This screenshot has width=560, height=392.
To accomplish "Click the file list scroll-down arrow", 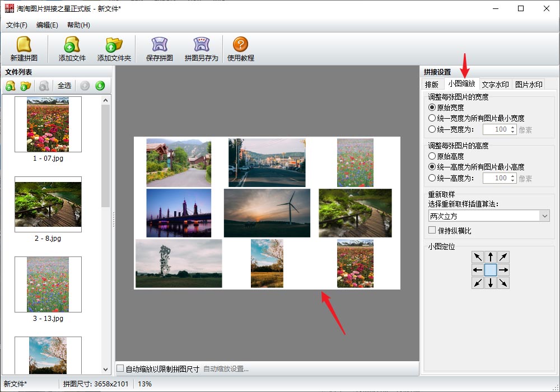I will (106, 370).
